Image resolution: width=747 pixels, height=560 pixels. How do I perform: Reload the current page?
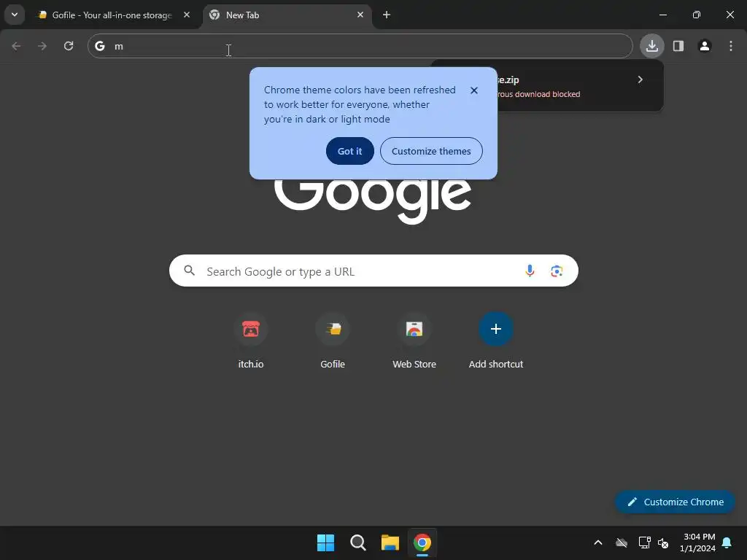pyautogui.click(x=69, y=46)
